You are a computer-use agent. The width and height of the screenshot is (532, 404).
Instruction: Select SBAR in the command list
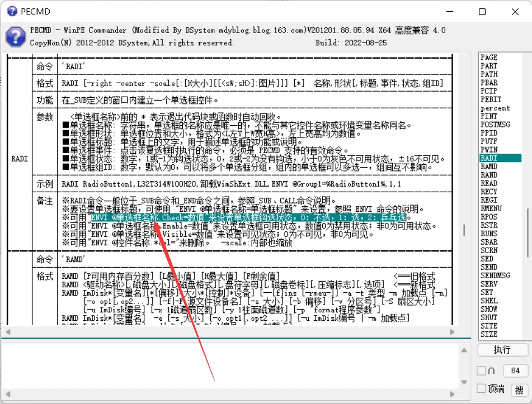tap(489, 242)
